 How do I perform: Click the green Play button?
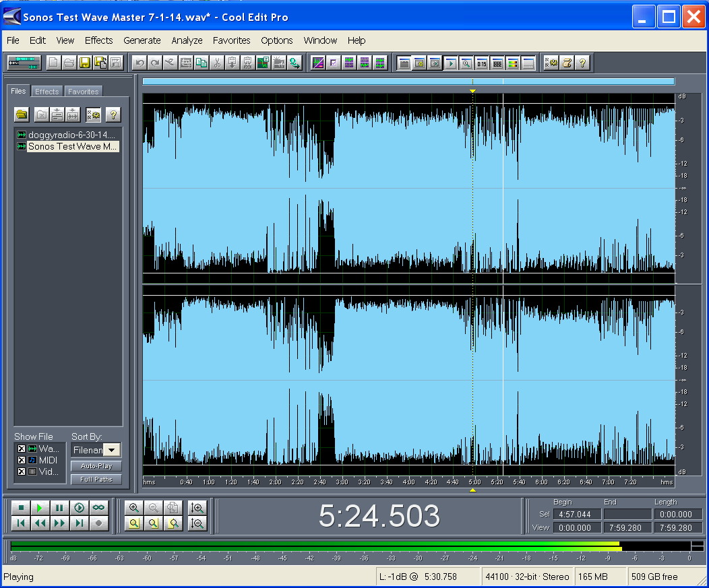click(x=40, y=508)
